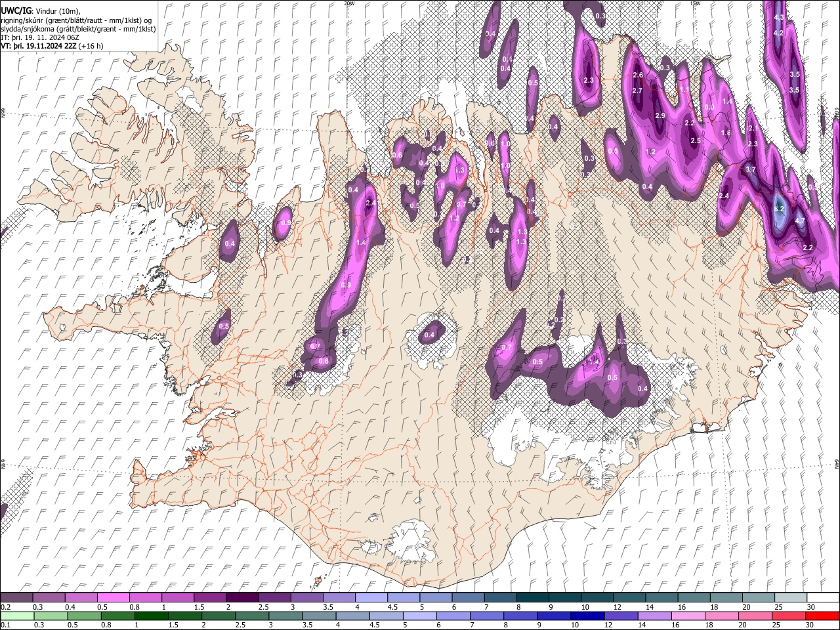Click the 4.7 precipitation value on the map
The height and width of the screenshot is (630, 840).
[x=800, y=221]
